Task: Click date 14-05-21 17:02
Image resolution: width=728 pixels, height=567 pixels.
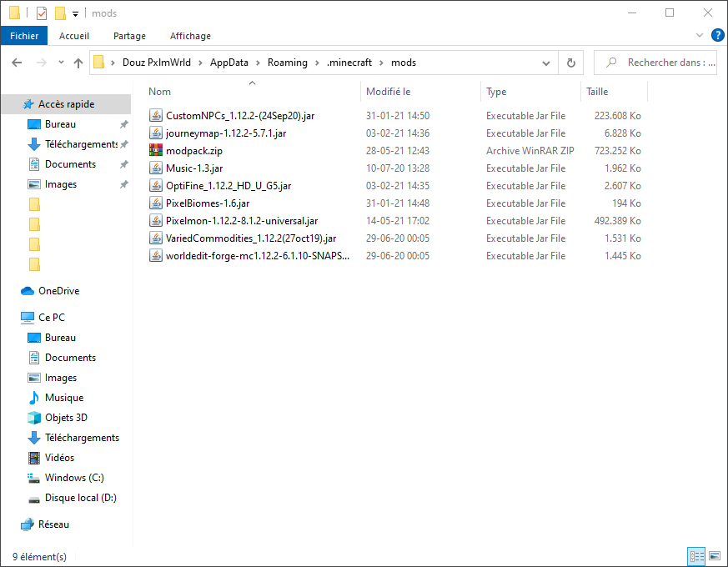Action: 398,221
